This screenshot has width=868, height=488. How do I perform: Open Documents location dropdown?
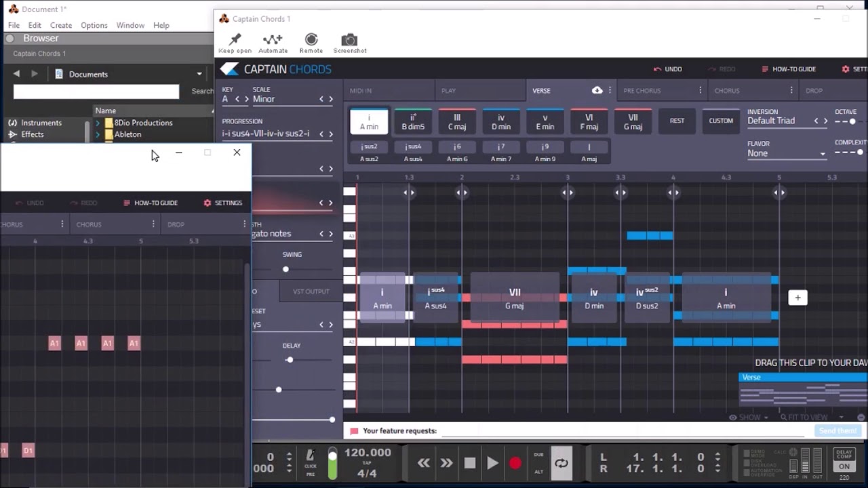pyautogui.click(x=199, y=74)
